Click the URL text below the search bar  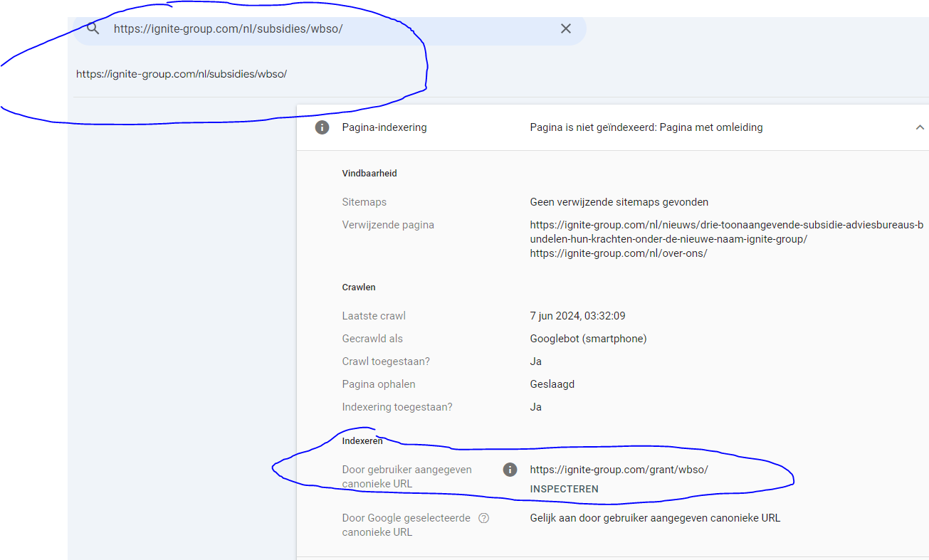(182, 74)
